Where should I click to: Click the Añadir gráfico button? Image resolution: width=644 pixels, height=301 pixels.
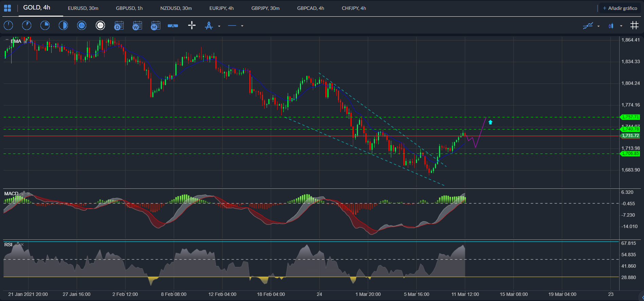pos(620,8)
